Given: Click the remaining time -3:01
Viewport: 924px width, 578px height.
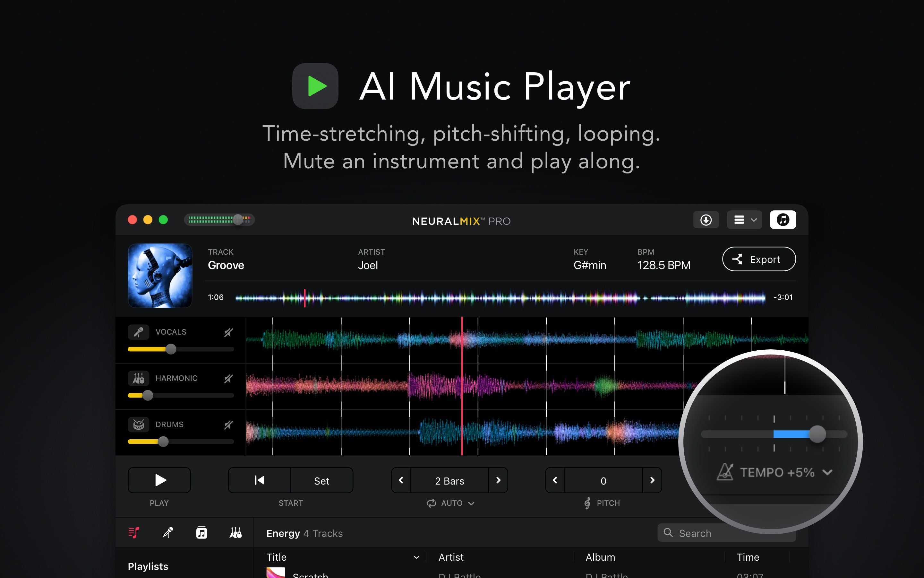Looking at the screenshot, I should pos(783,297).
